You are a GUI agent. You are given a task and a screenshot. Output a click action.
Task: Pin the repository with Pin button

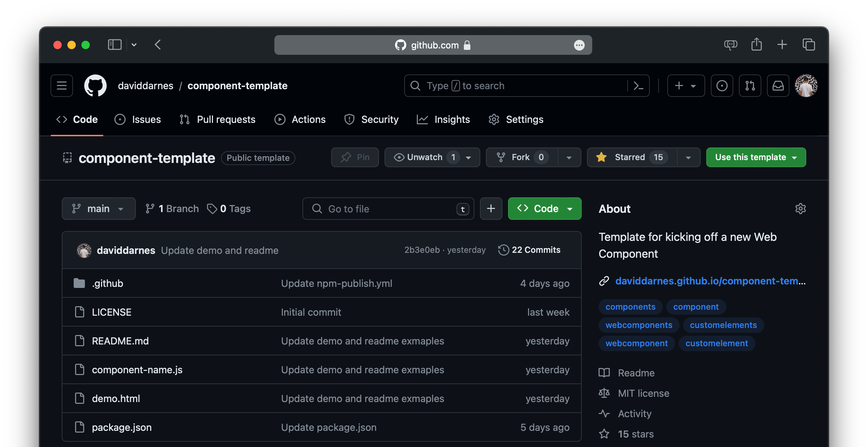[355, 157]
